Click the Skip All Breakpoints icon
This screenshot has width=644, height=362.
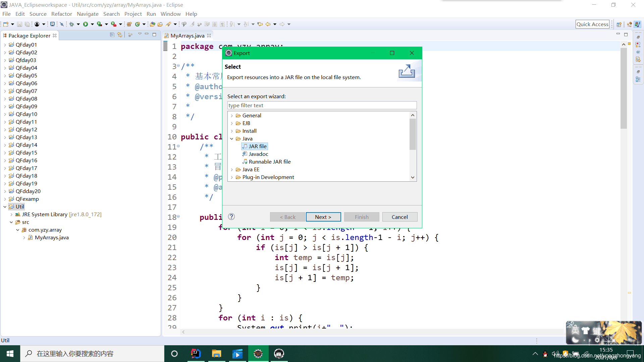pyautogui.click(x=62, y=24)
